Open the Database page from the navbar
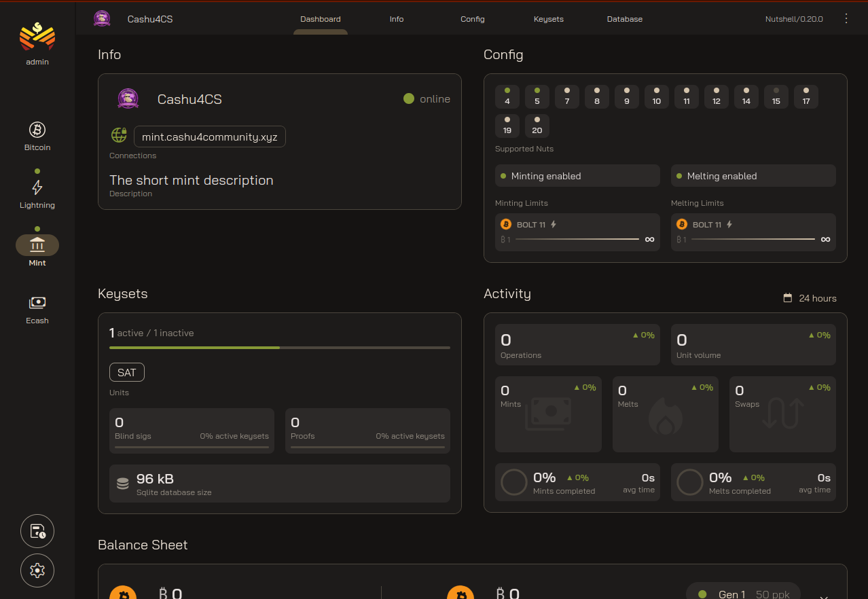 point(624,19)
